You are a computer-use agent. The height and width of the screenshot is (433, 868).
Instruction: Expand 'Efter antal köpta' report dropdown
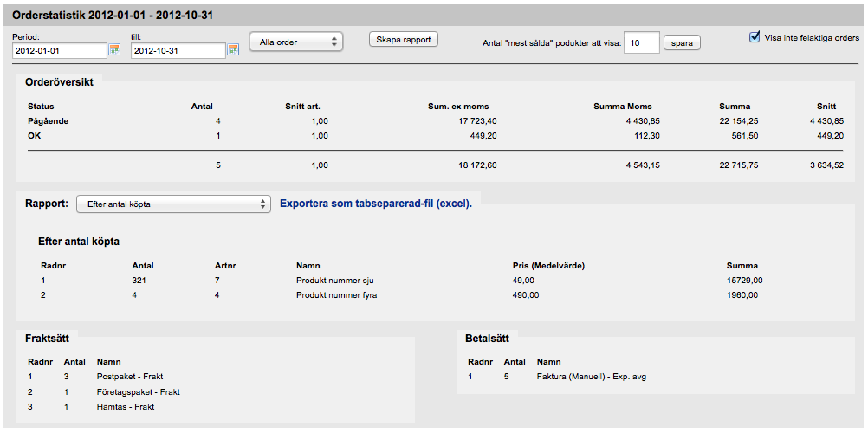tap(174, 204)
